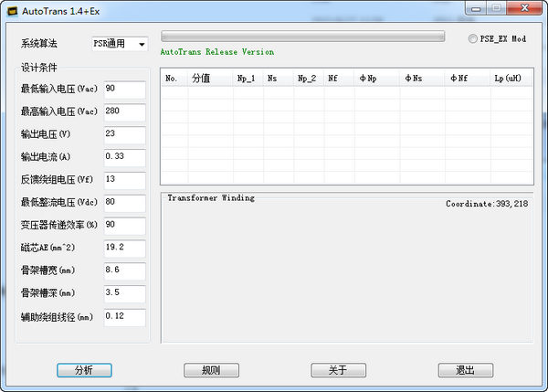The width and height of the screenshot is (548, 392).
Task: Click the Coordinate:393,218 readout
Action: click(x=487, y=204)
